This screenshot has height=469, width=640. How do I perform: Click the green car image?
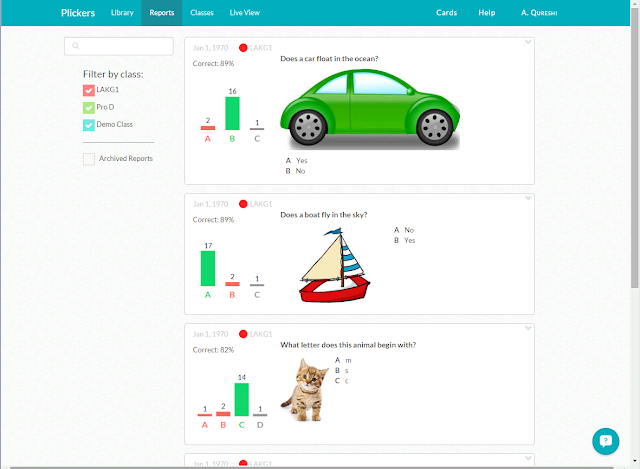pos(370,109)
